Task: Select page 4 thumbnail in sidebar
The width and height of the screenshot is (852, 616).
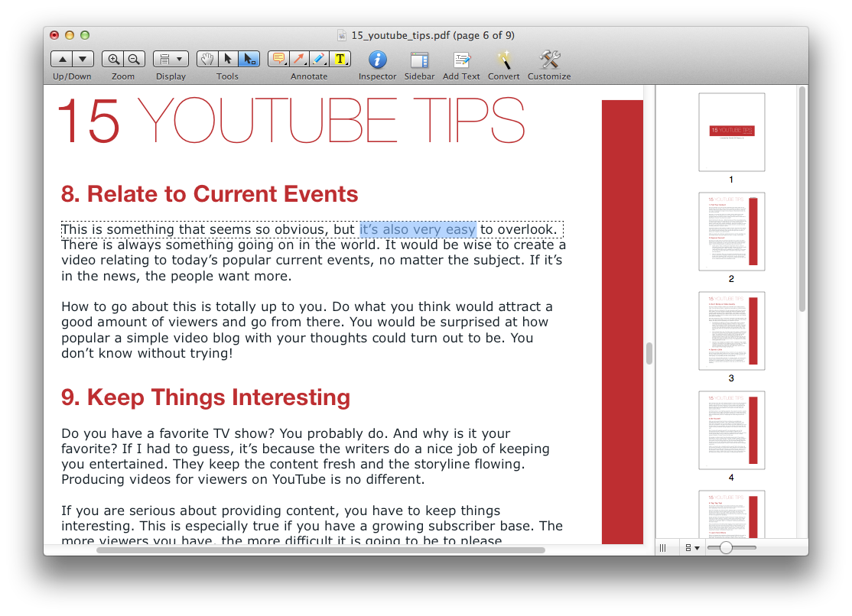Action: point(731,430)
